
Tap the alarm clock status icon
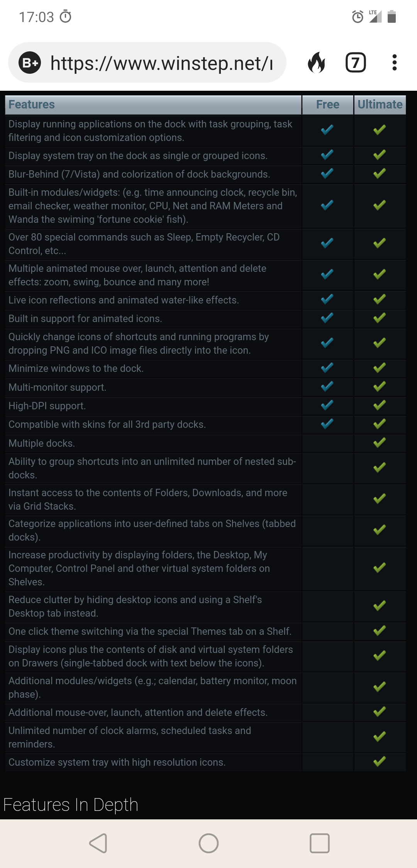[x=358, y=17]
